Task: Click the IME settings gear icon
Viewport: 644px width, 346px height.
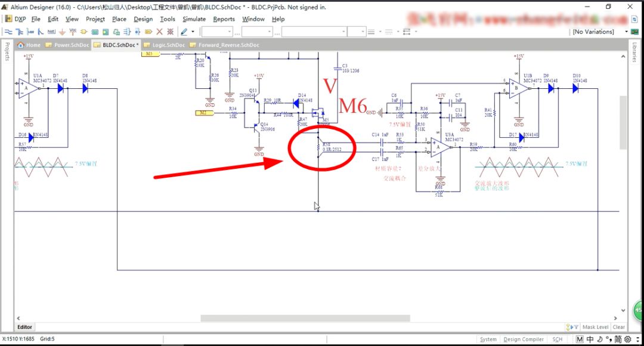Action: [x=627, y=339]
